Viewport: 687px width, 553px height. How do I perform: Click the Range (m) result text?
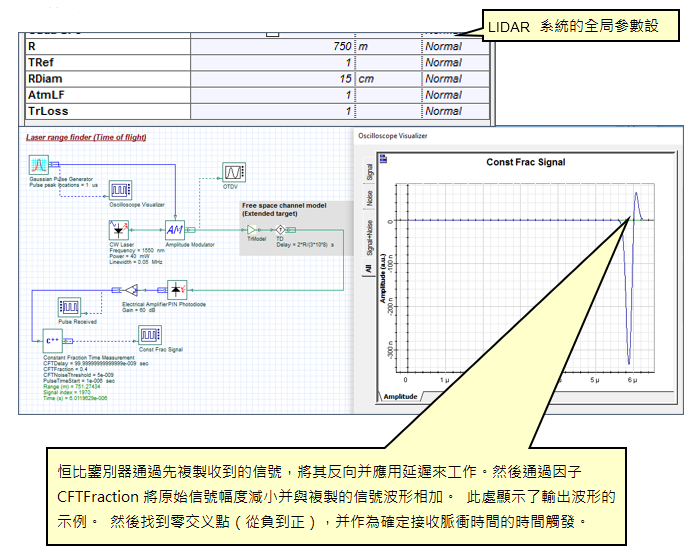click(72, 387)
